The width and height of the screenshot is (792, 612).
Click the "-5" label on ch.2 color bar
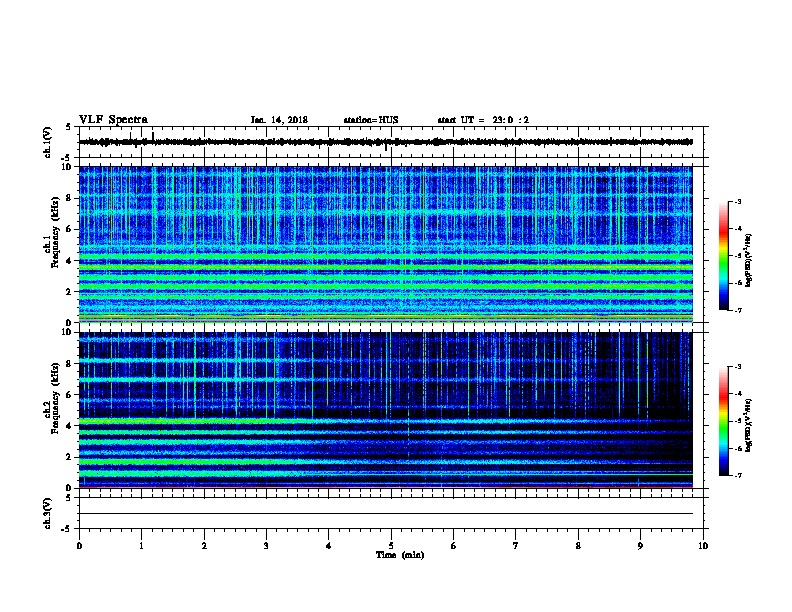pos(737,421)
